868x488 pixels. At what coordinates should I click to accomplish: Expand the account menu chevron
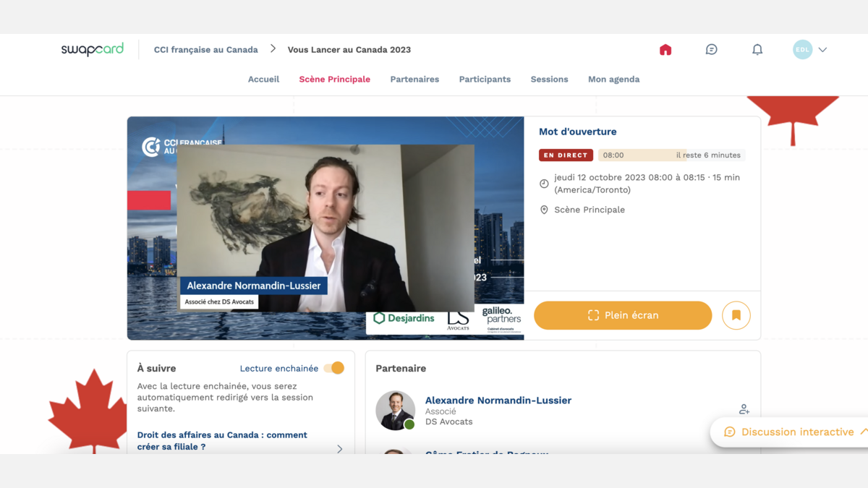pyautogui.click(x=822, y=50)
